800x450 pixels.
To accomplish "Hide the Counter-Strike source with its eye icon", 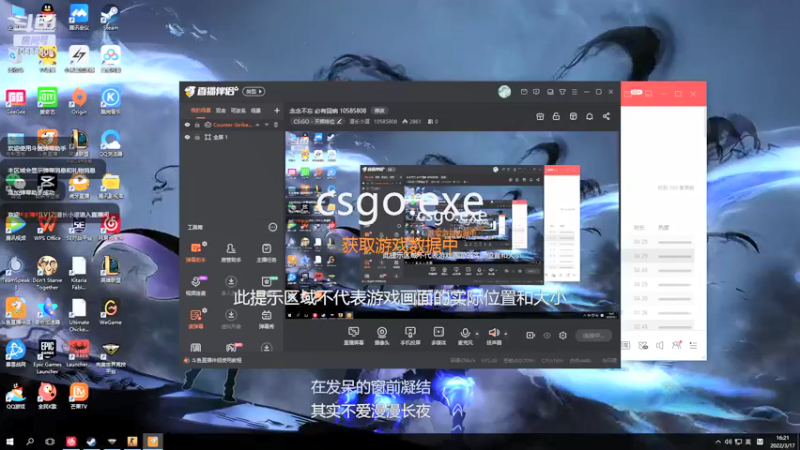I will point(187,125).
